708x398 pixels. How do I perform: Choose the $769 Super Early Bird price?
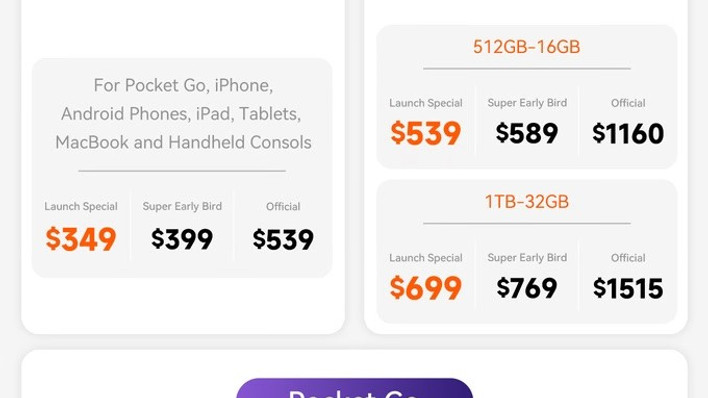[x=526, y=288]
